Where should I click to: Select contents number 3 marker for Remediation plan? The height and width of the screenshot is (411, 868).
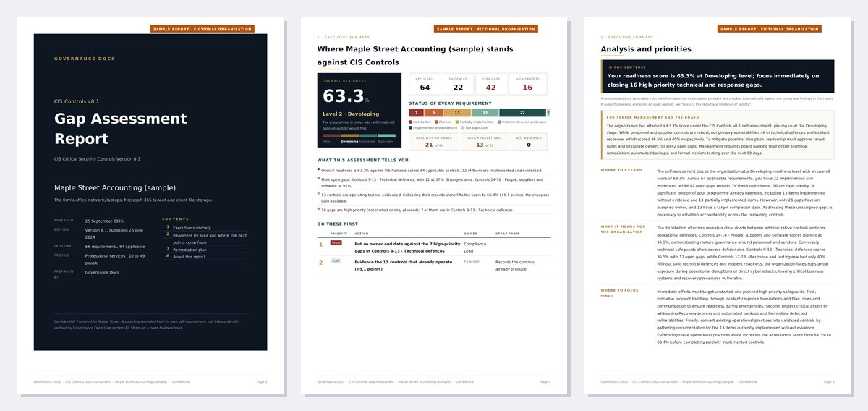tap(168, 249)
